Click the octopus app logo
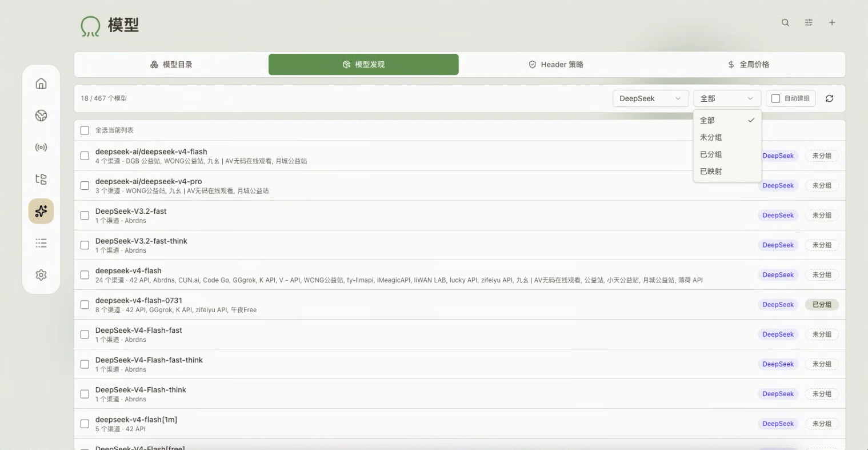Viewport: 868px width, 450px height. 90,26
